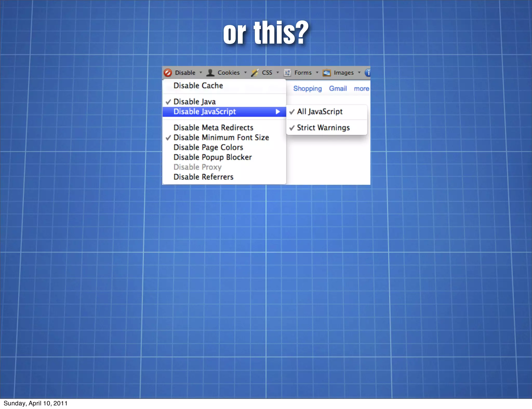Select Disable Referrers menu entry
Screen dimensions: 532x409
[x=203, y=177]
